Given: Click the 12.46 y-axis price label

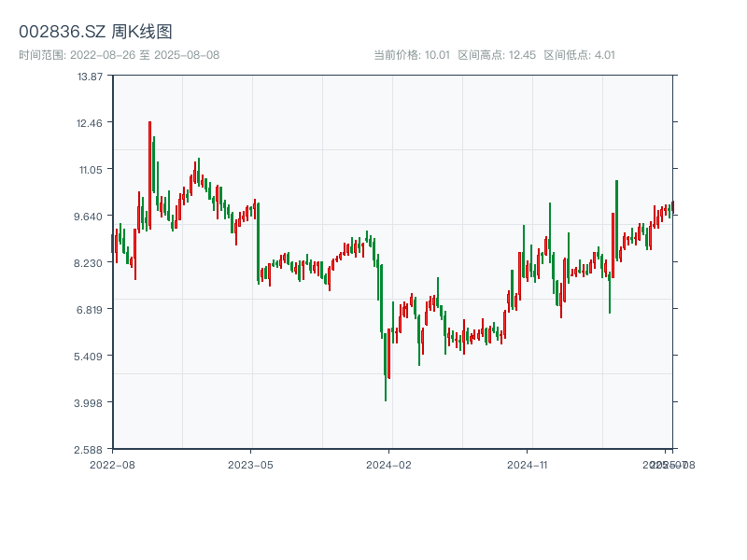Looking at the screenshot, I should pyautogui.click(x=91, y=123).
